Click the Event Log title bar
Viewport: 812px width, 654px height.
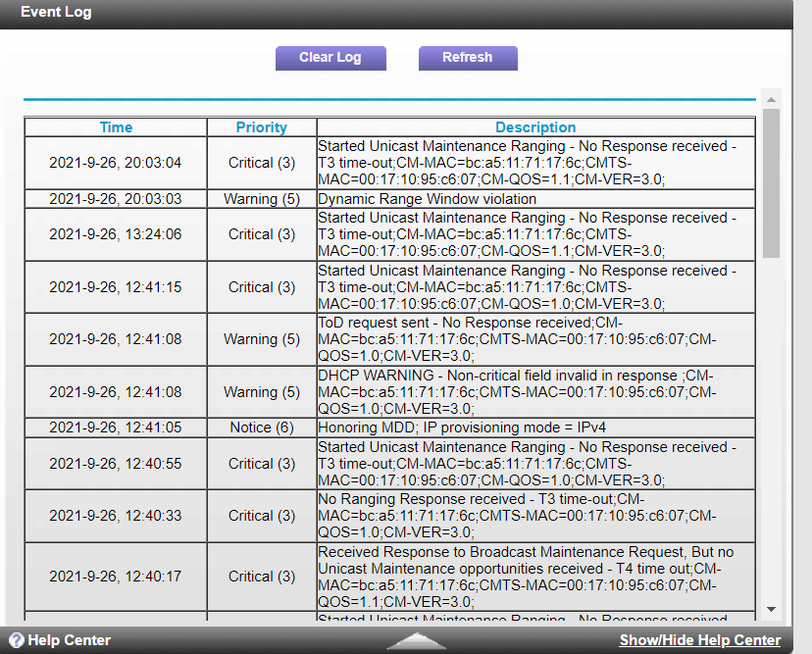pos(55,12)
